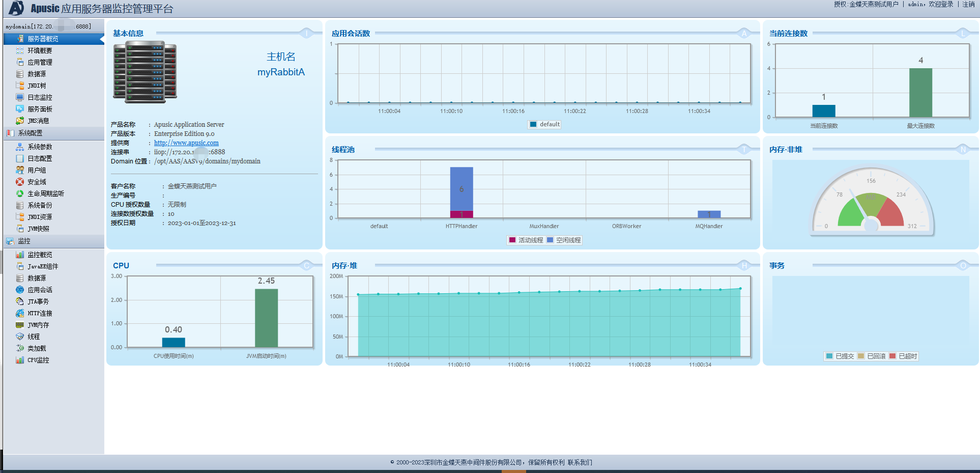
Task: Toggle 空闲线程 legend series
Action: (x=564, y=240)
